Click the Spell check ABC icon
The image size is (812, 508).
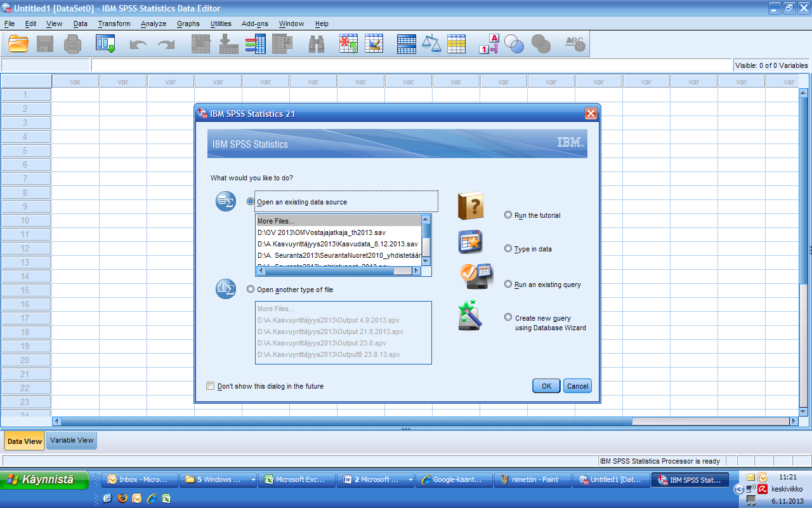(x=575, y=44)
